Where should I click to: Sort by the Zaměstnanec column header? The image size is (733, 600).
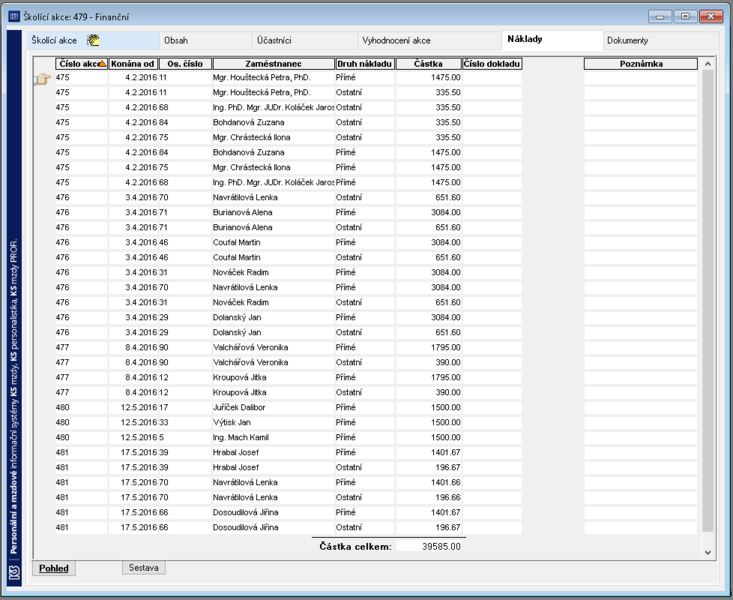point(273,64)
